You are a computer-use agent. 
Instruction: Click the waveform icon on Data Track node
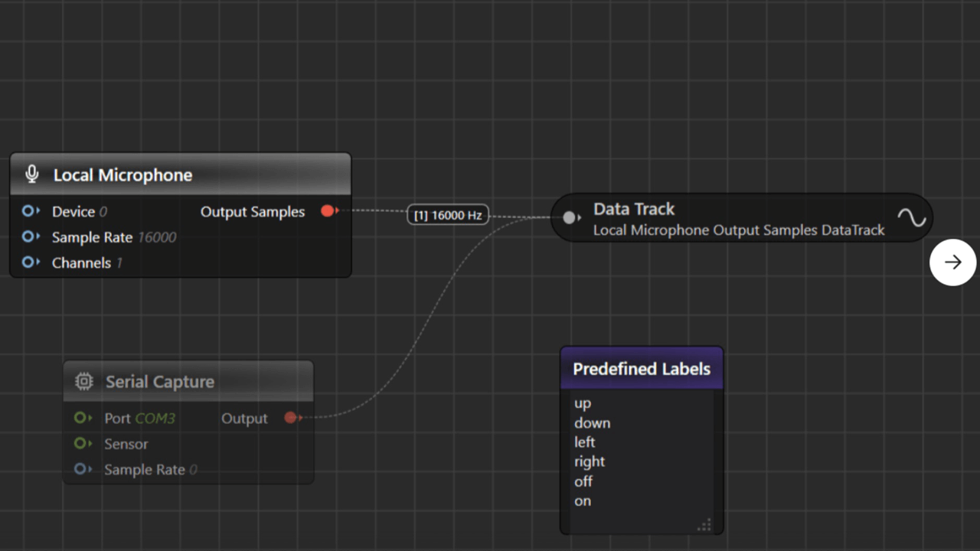click(911, 217)
